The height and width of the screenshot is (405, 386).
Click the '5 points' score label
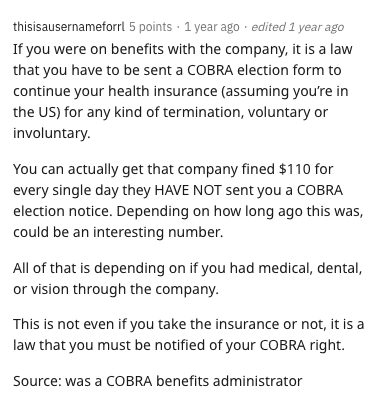tap(151, 27)
